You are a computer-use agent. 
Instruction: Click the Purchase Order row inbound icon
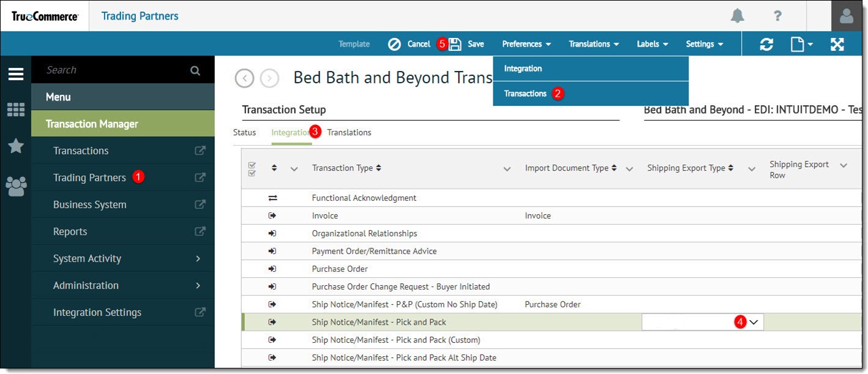272,269
